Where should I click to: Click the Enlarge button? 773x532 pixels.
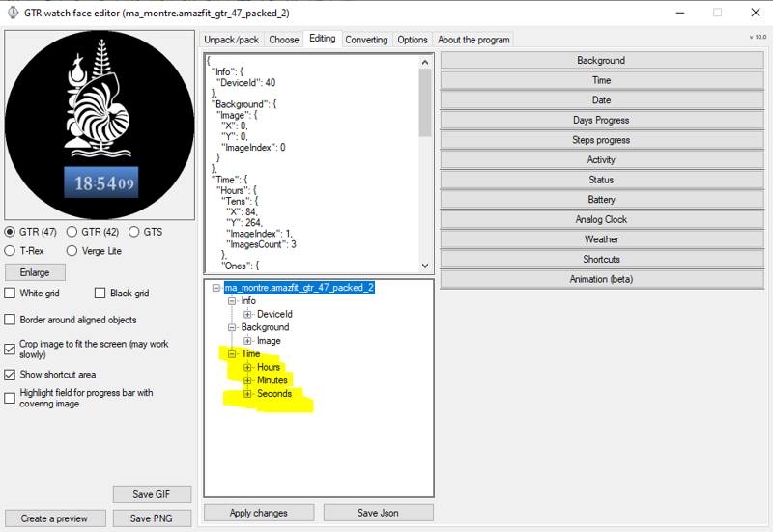tap(35, 272)
